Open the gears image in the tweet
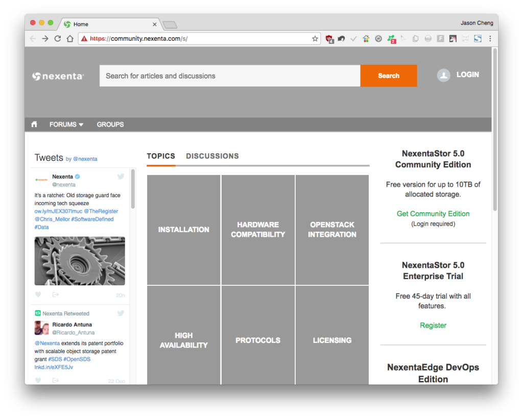 pos(80,261)
